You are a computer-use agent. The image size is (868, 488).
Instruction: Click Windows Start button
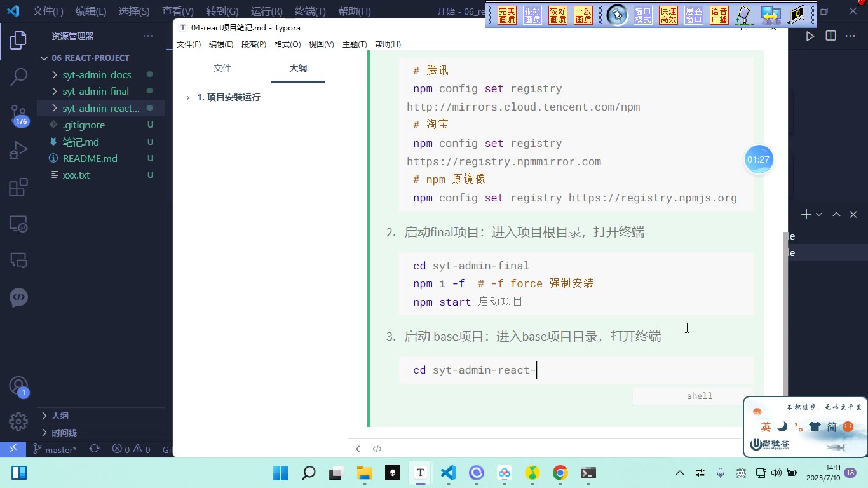point(280,473)
